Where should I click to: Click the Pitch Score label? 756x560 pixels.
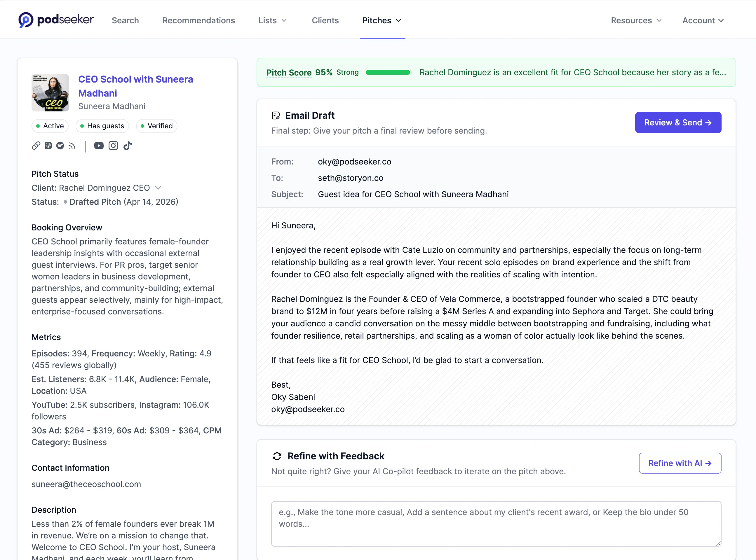289,73
